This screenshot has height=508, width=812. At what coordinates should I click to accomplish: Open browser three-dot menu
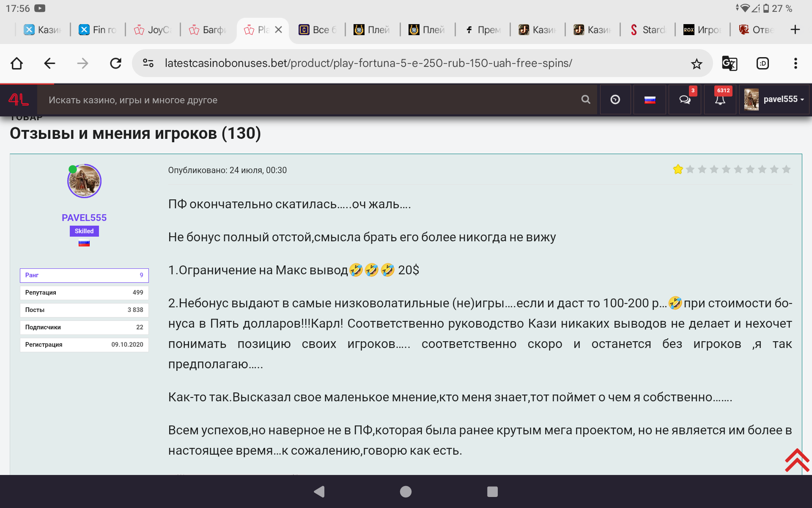pos(796,63)
